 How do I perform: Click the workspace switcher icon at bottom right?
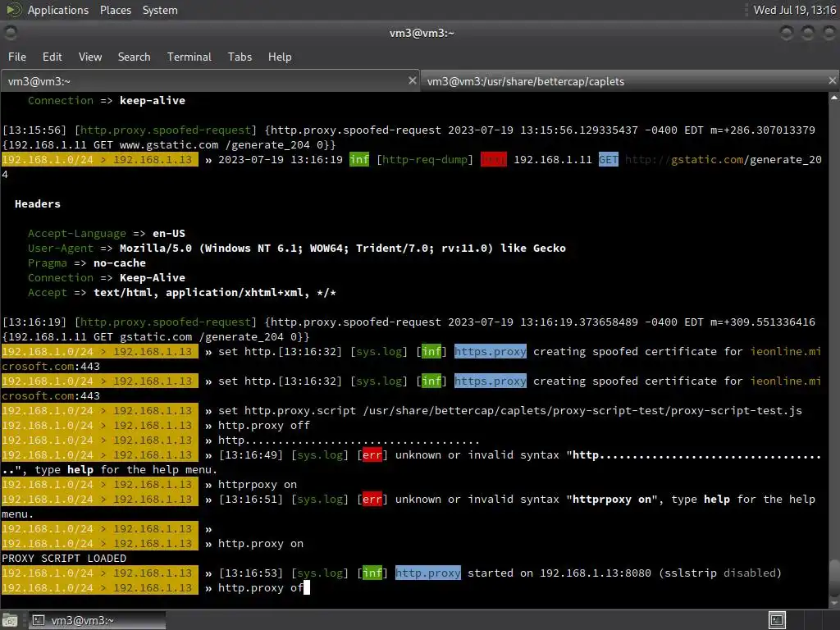(x=777, y=620)
